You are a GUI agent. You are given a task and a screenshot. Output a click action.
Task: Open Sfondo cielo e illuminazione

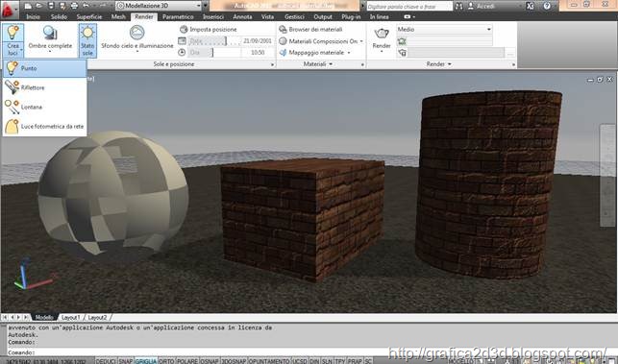[137, 38]
